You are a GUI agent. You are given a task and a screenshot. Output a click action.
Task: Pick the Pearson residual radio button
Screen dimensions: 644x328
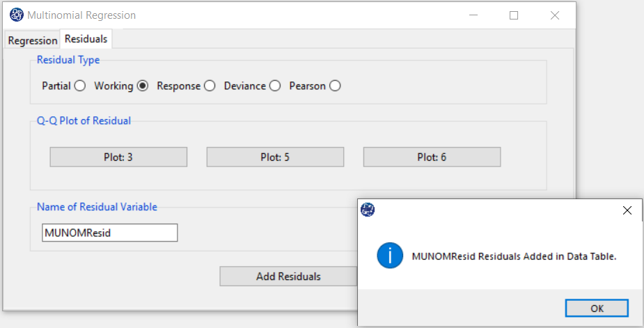click(335, 86)
